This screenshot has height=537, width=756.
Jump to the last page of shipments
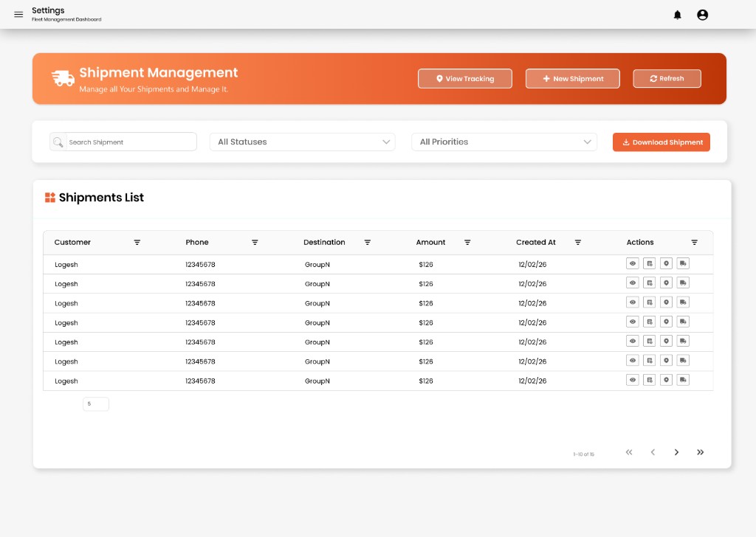tap(700, 451)
